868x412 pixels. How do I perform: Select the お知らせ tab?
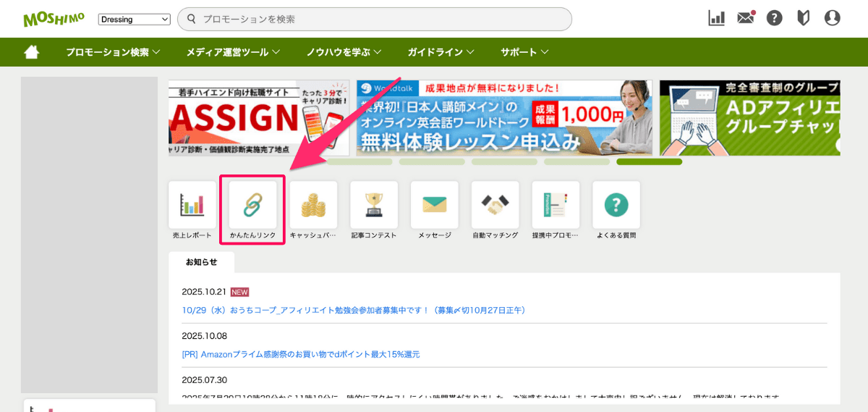201,262
